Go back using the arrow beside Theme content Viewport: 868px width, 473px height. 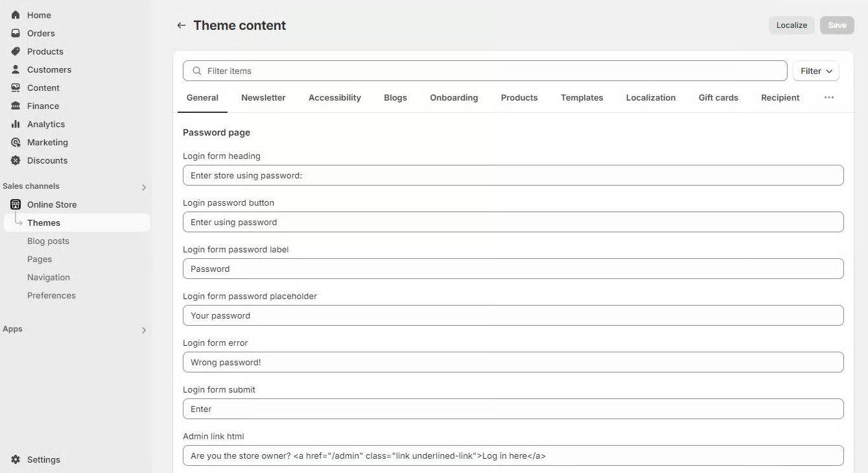pyautogui.click(x=181, y=25)
